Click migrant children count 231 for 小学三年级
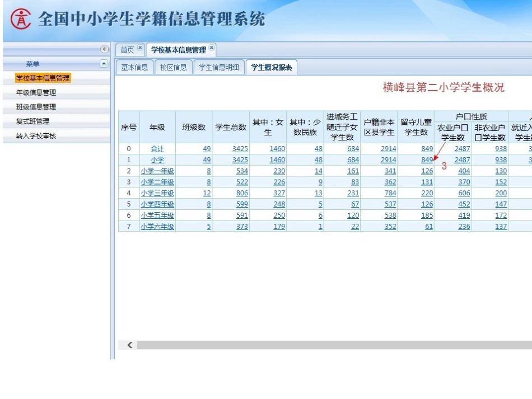 353,193
